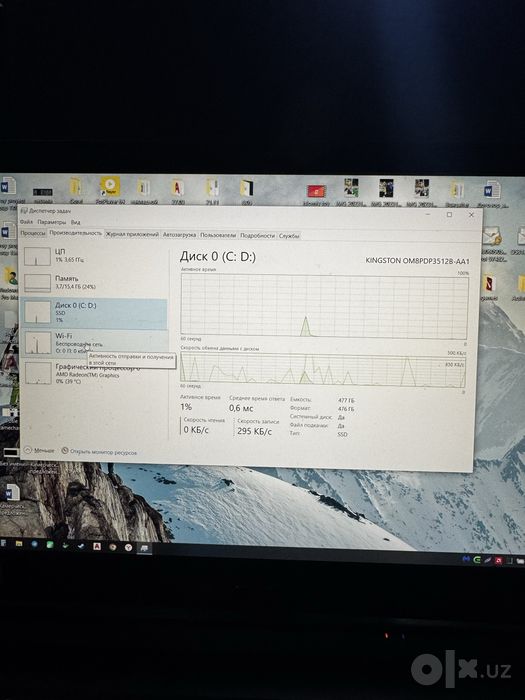
Task: Minimize the Task Manager window
Action: [x=428, y=214]
